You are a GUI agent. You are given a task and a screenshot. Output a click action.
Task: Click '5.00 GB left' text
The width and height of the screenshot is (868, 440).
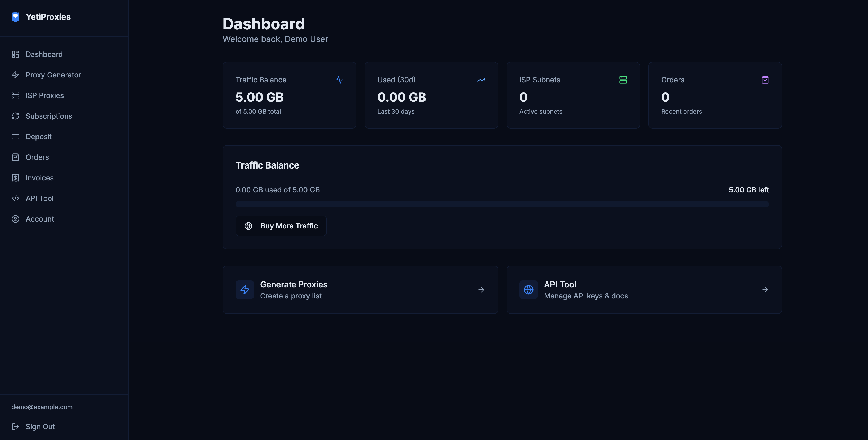tap(749, 190)
